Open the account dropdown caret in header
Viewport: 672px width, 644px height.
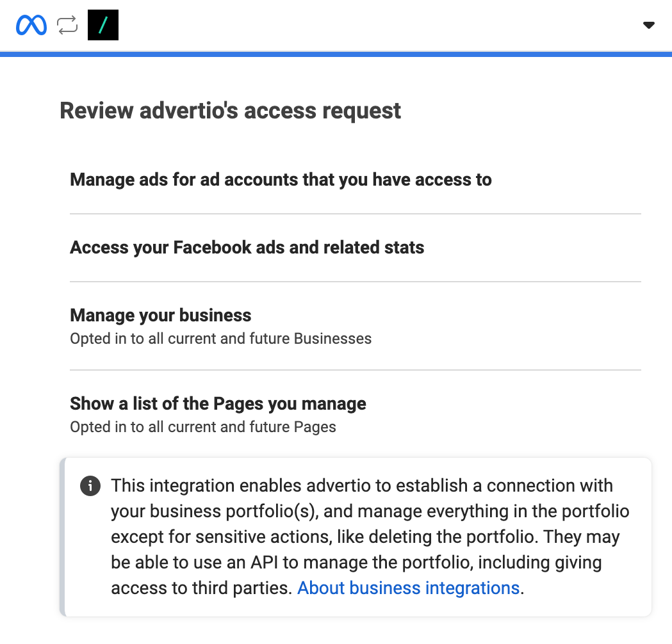click(648, 26)
